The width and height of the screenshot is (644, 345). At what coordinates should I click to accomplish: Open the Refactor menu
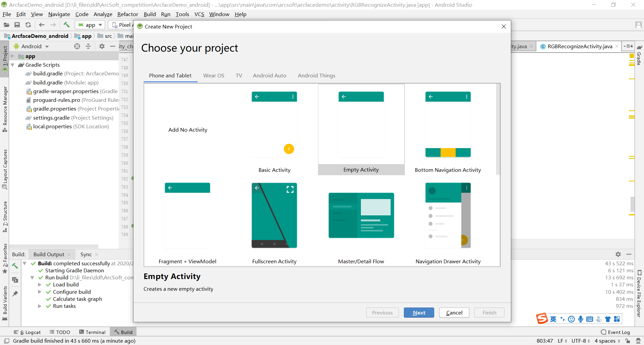pyautogui.click(x=127, y=14)
